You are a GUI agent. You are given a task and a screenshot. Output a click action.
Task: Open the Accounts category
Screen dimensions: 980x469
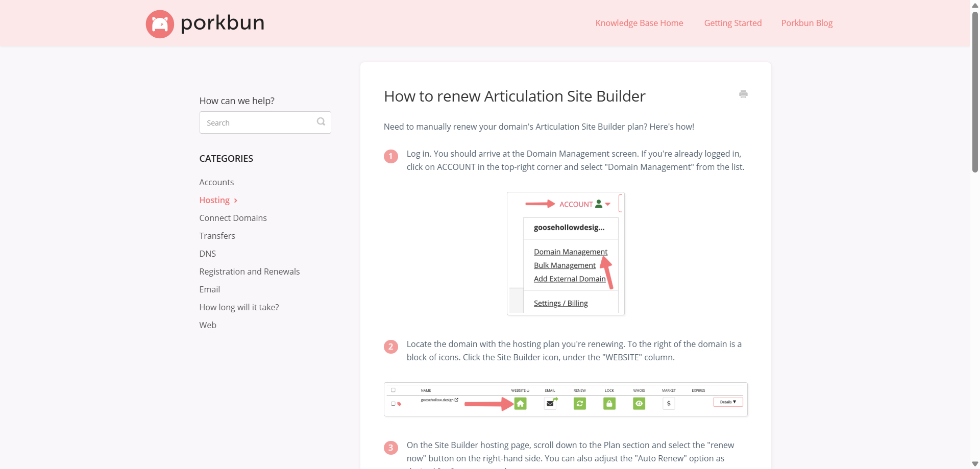tap(216, 182)
